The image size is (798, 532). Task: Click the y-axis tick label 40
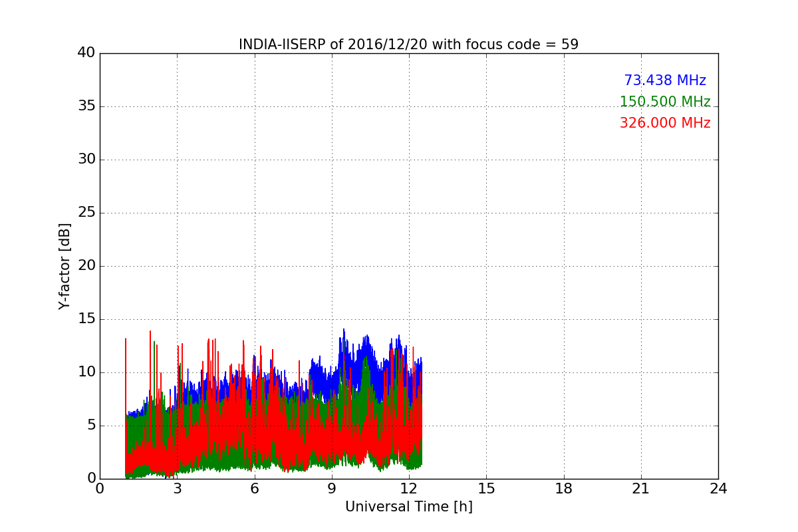(x=86, y=53)
